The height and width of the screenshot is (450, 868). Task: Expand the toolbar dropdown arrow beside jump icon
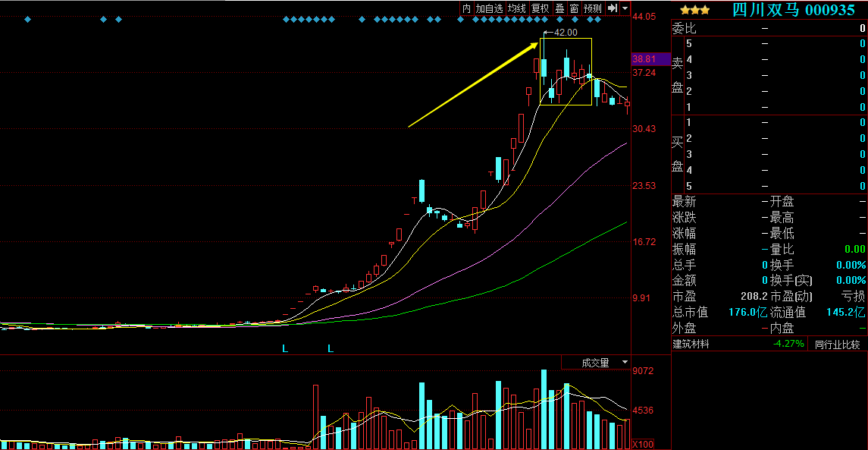click(625, 8)
